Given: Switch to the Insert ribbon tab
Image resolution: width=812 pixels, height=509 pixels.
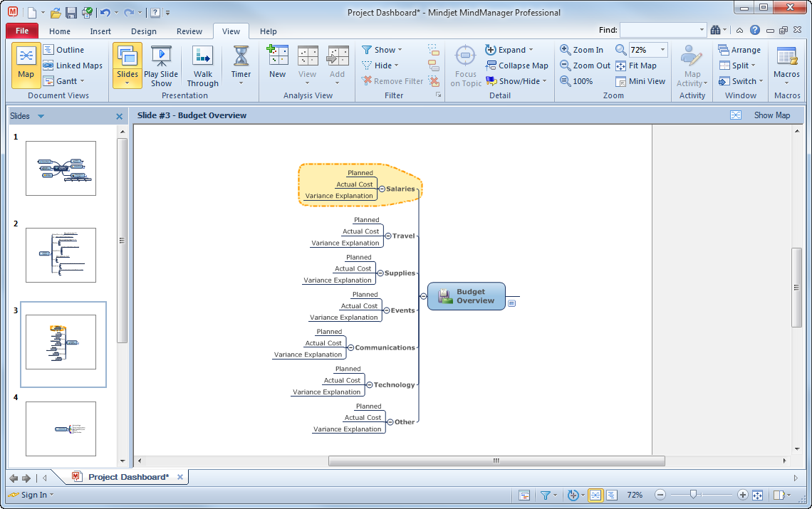Looking at the screenshot, I should pyautogui.click(x=100, y=31).
